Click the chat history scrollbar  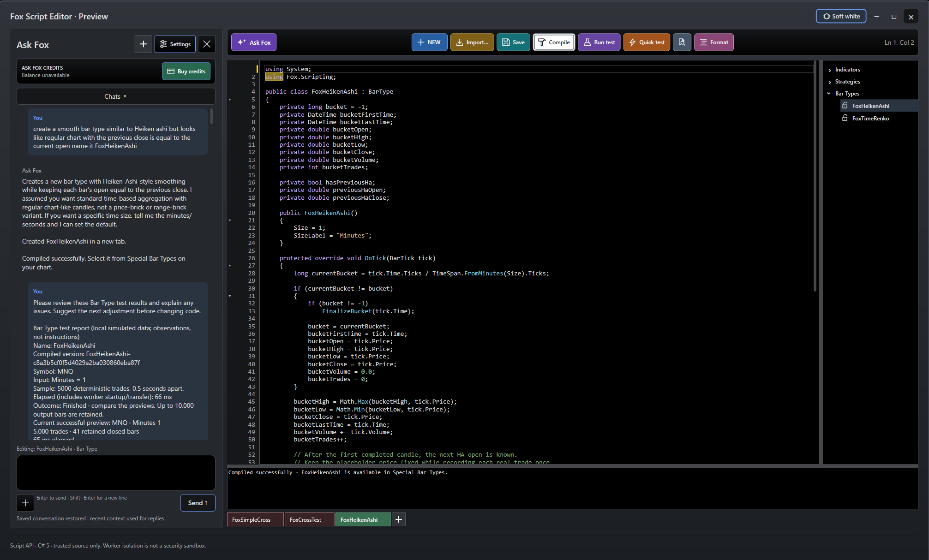point(211,116)
